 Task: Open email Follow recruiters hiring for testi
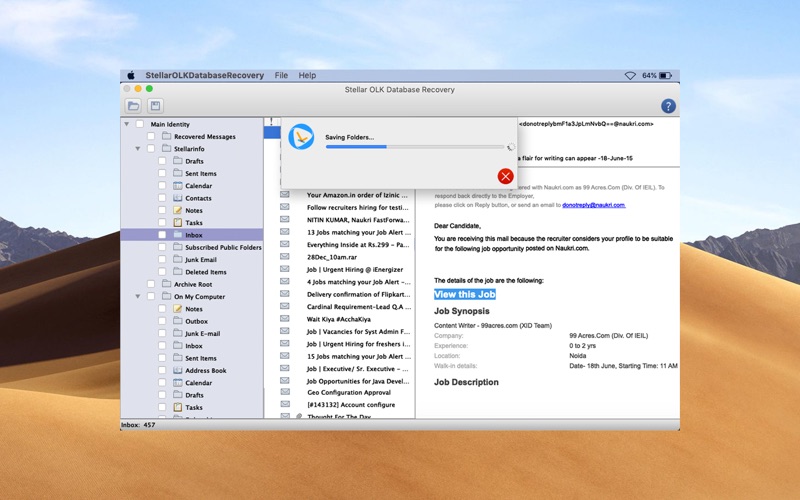click(x=358, y=207)
